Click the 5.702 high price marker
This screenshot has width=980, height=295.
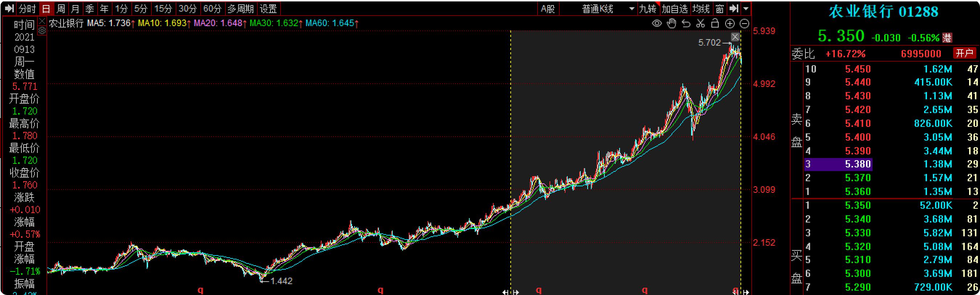[710, 42]
